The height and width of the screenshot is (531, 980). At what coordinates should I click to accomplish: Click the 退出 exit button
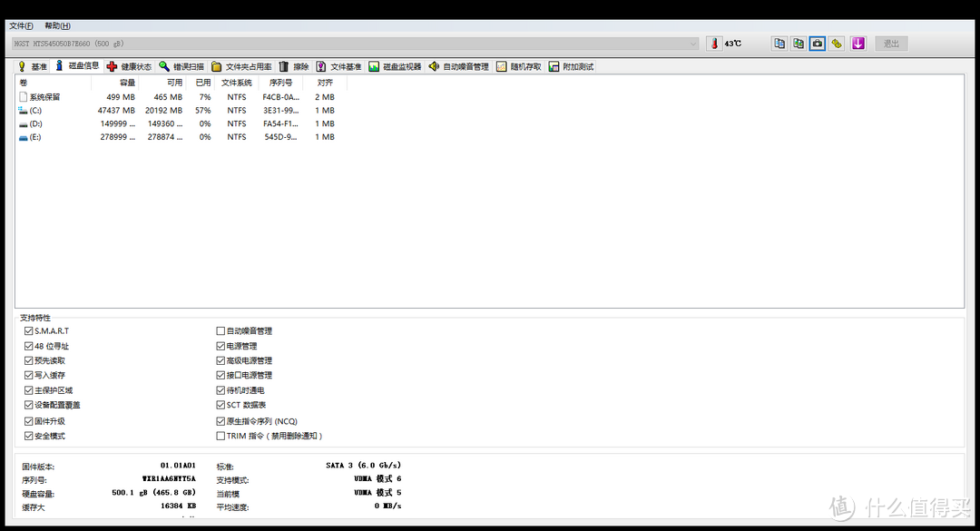click(x=891, y=44)
